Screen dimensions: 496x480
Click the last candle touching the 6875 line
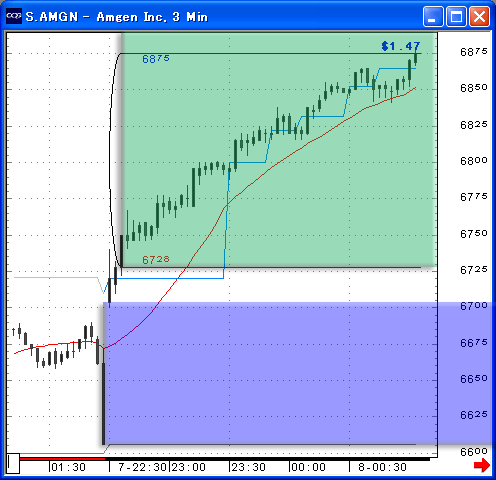click(415, 59)
